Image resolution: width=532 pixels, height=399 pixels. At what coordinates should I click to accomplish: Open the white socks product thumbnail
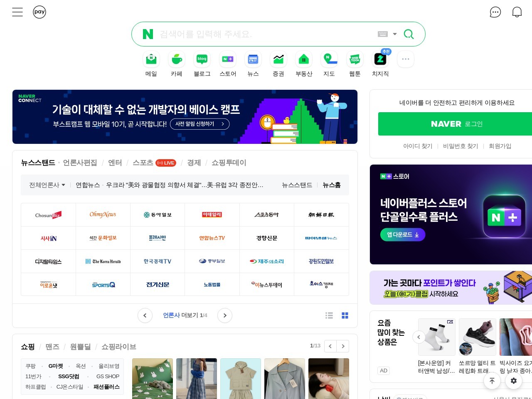[436, 337]
